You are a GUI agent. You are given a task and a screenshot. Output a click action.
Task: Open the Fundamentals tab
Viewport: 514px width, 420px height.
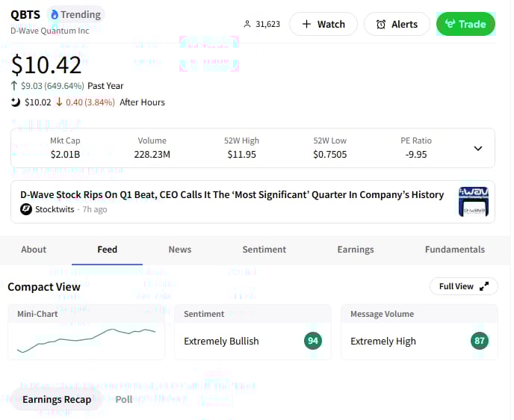455,250
